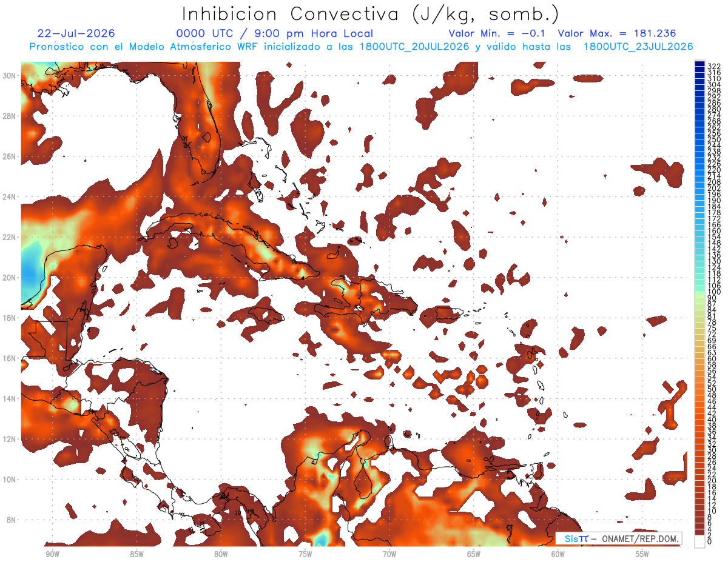This screenshot has height=562, width=728.
Task: Click the '26N' latitude label
Action: click(10, 156)
